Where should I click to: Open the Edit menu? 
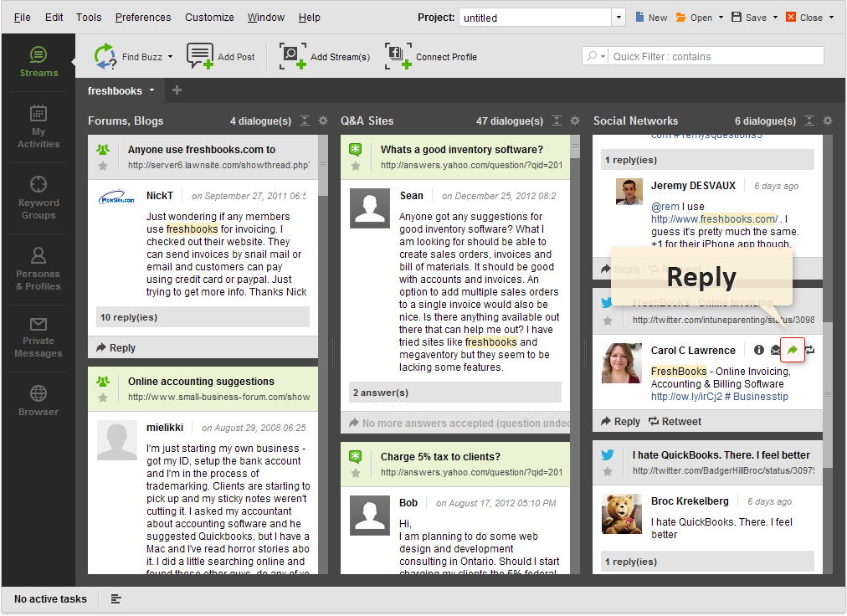click(54, 18)
